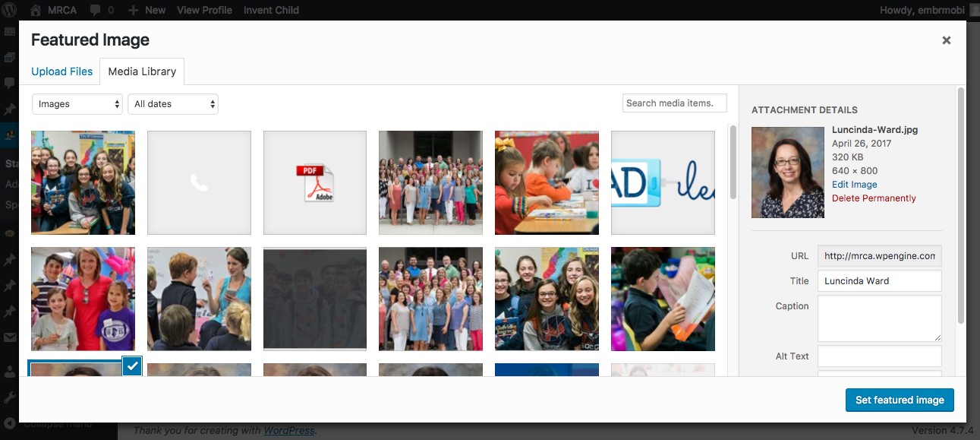Click into the Title field Luncinda Ward
This screenshot has height=440, width=980.
click(880, 281)
